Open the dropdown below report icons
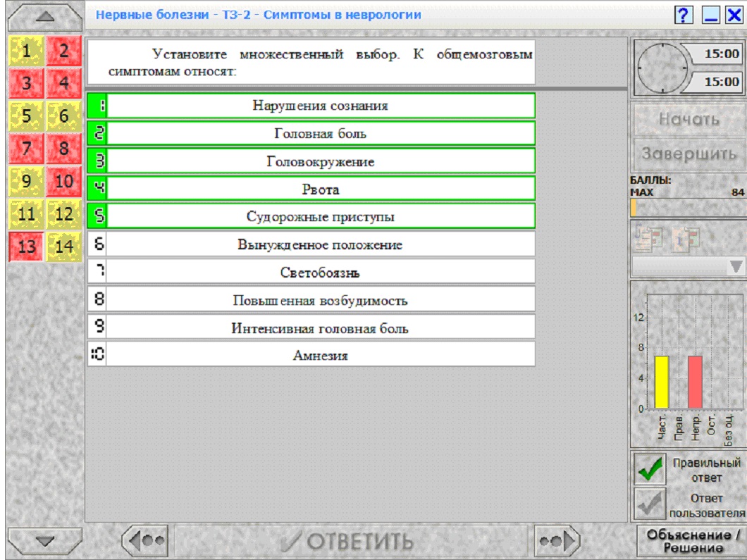 point(688,267)
